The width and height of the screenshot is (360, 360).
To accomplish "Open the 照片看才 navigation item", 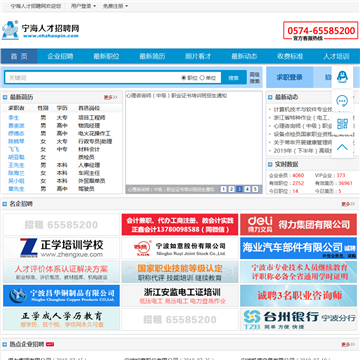I will (198, 56).
